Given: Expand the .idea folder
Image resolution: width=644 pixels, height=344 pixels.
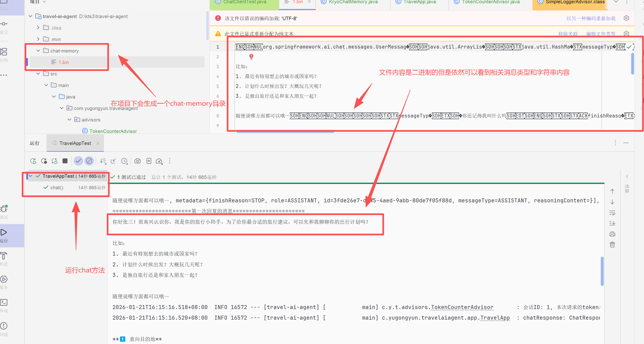Looking at the screenshot, I should coord(38,28).
